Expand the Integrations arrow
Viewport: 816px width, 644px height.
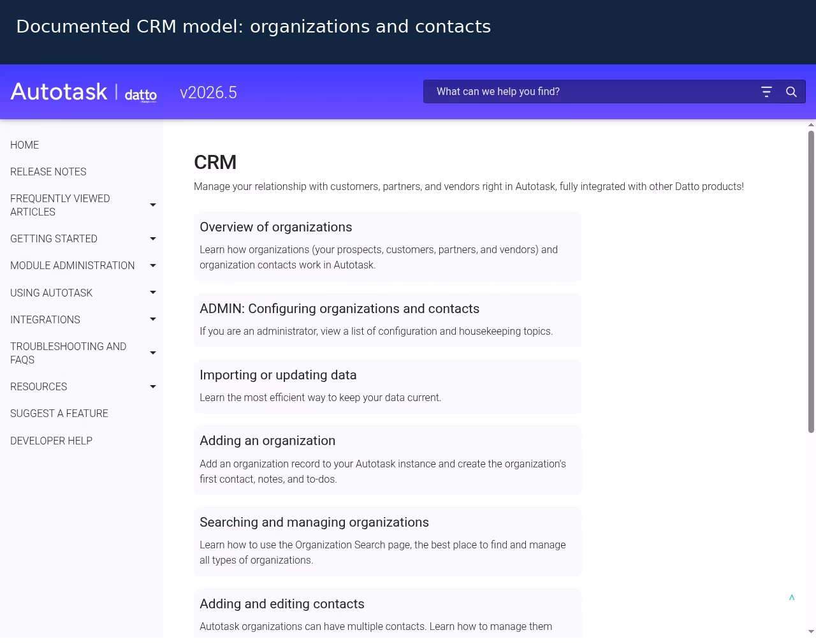pos(153,319)
